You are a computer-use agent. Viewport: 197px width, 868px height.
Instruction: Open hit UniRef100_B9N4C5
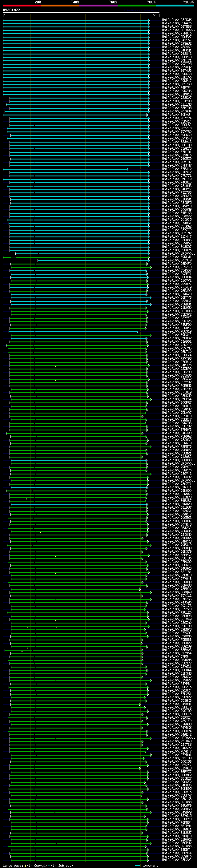coord(177,23)
